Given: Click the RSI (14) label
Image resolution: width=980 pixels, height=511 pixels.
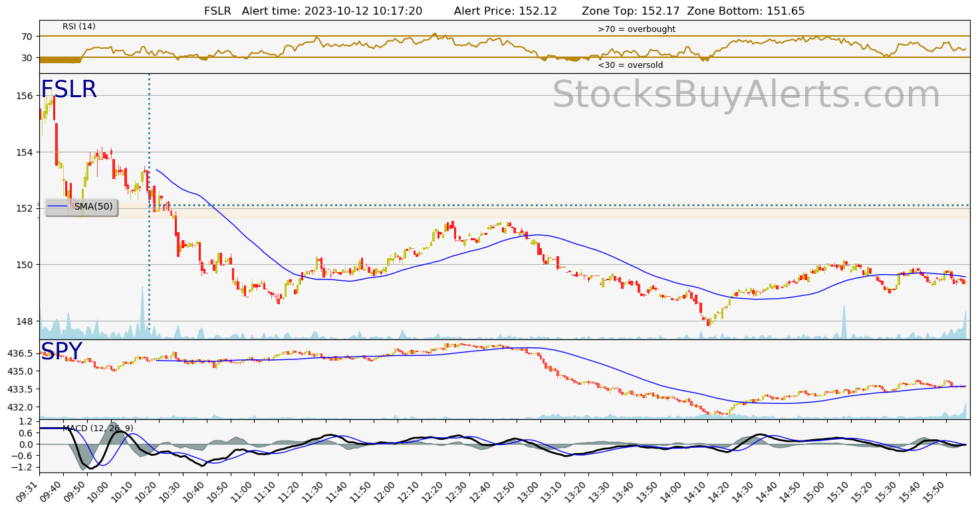Looking at the screenshot, I should click(x=79, y=27).
